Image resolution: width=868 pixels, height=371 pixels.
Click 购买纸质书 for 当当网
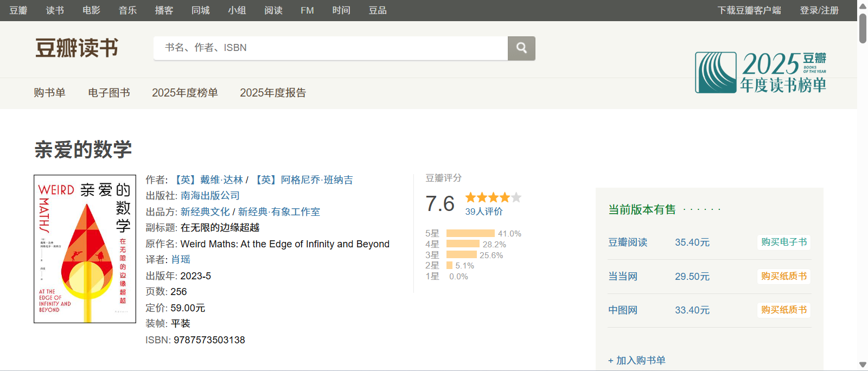(x=784, y=276)
